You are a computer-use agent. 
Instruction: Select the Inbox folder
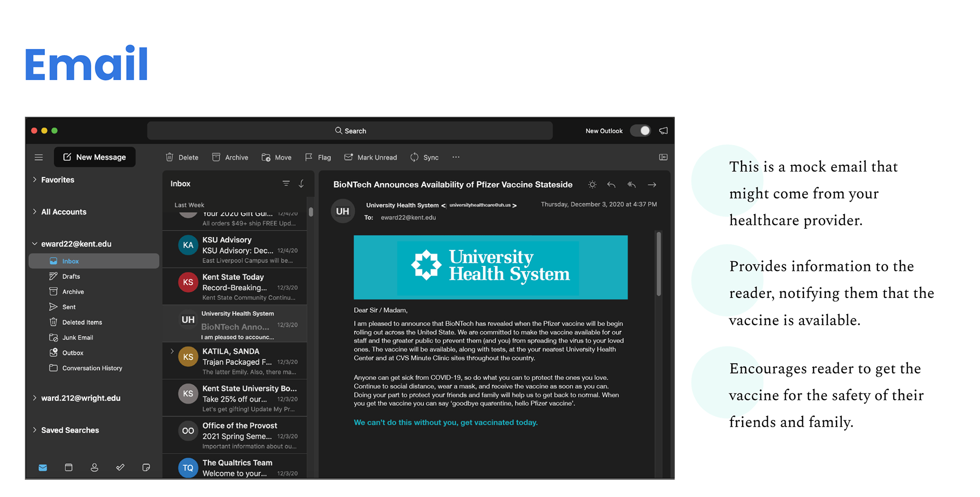pyautogui.click(x=94, y=261)
